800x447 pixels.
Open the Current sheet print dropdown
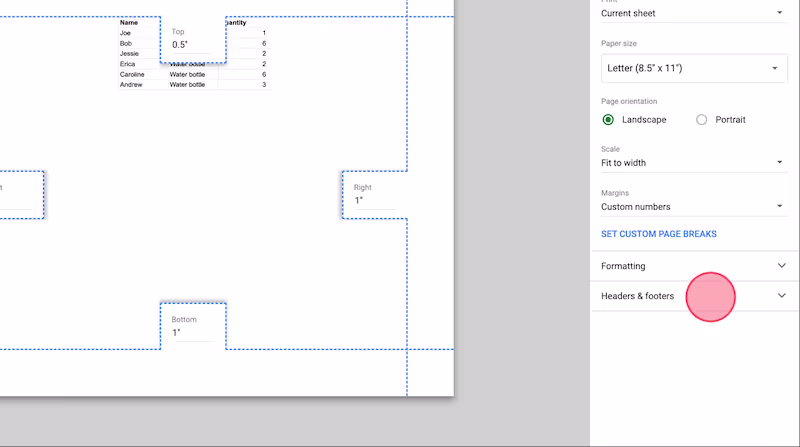tap(692, 13)
